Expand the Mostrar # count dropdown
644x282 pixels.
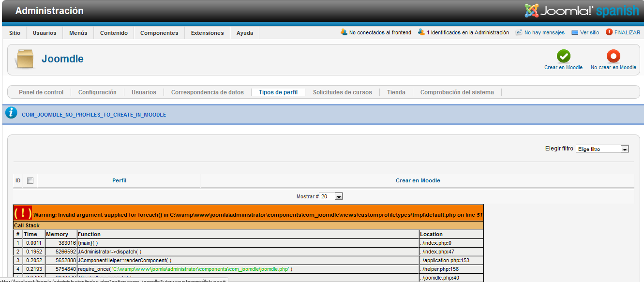[x=331, y=196]
